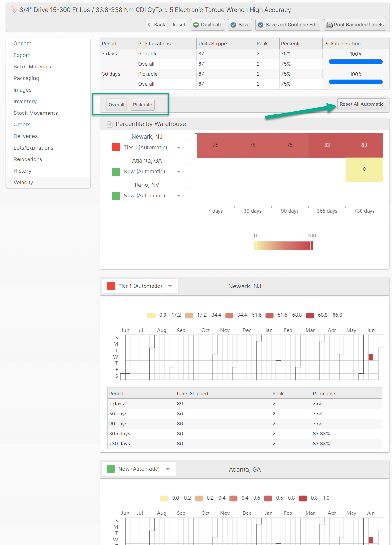
Task: Open the Reno, NV tier dropdown
Action: point(147,196)
